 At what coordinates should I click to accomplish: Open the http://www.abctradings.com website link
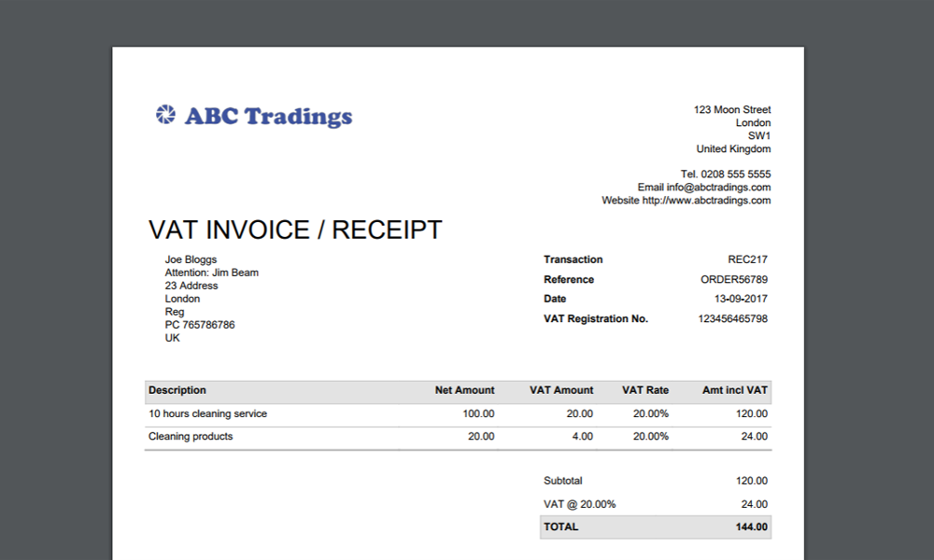pyautogui.click(x=706, y=201)
